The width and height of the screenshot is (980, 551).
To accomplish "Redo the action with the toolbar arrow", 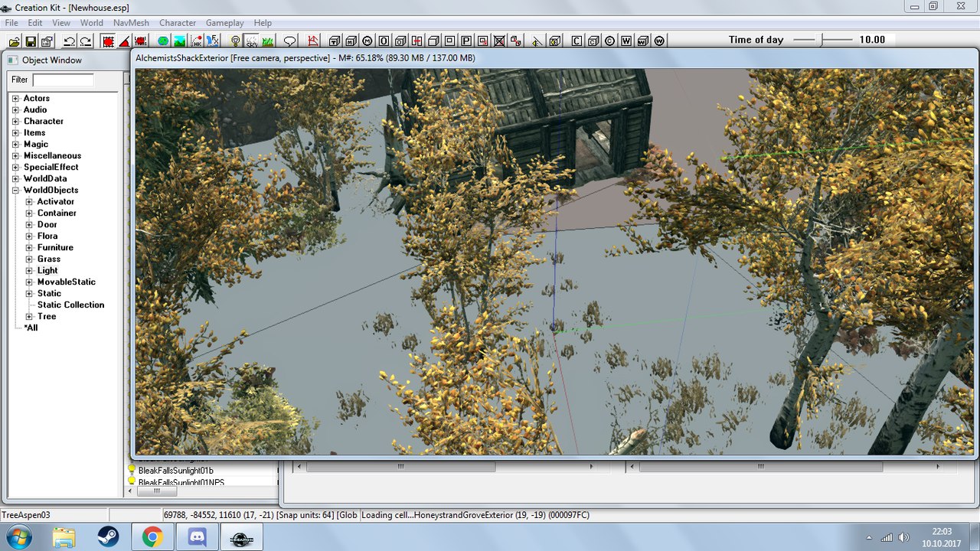I will (86, 41).
